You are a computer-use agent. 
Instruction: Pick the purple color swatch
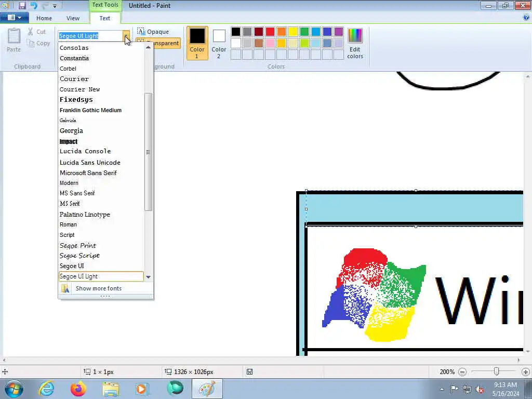click(x=339, y=32)
